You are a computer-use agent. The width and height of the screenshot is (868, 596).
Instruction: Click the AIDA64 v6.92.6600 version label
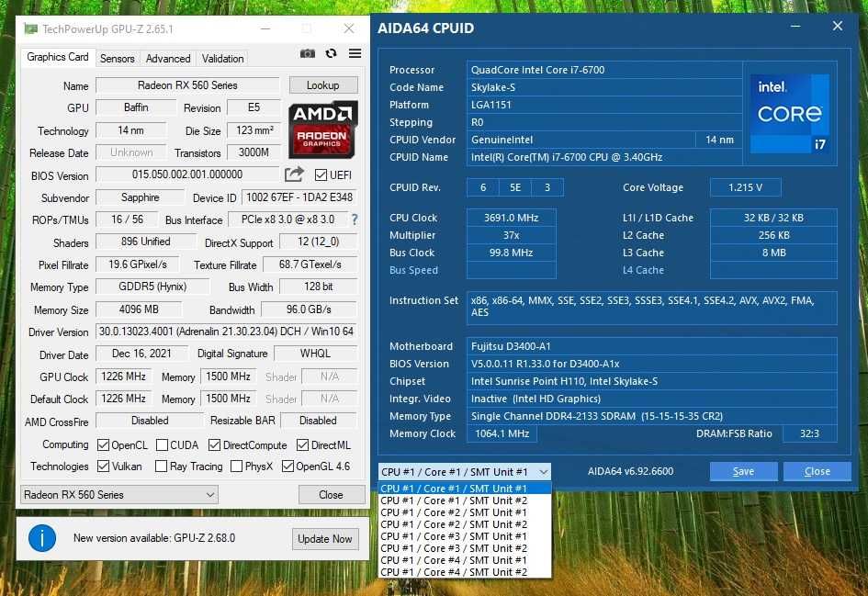pos(630,471)
